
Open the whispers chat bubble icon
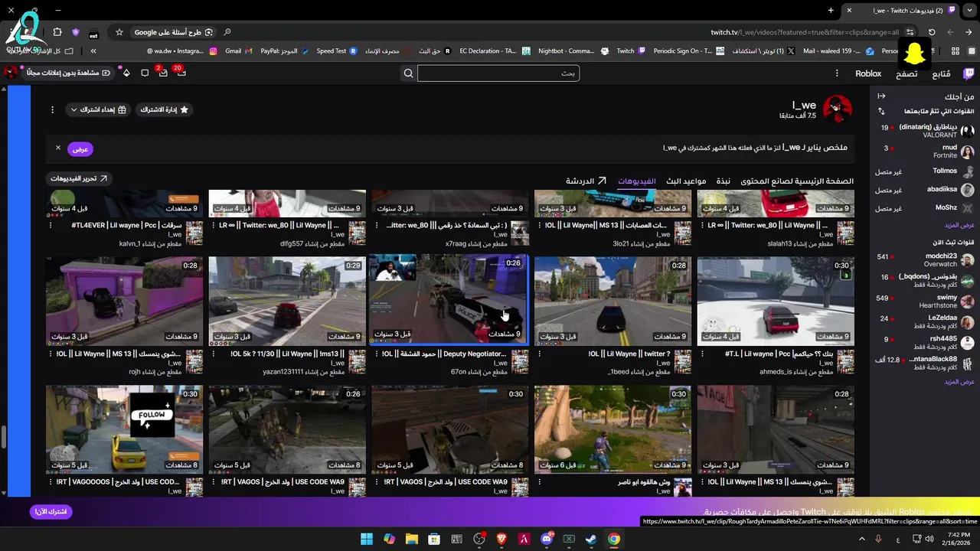(145, 73)
